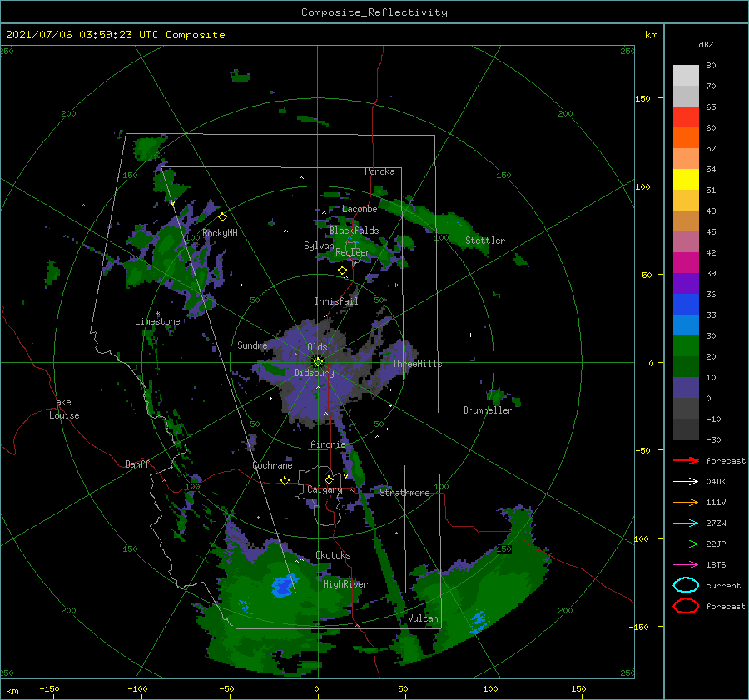Click the HighRiver town label

[x=345, y=584]
